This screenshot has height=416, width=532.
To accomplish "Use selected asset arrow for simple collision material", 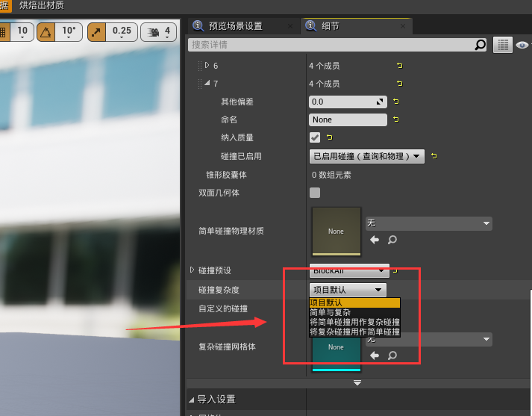I will click(x=375, y=240).
